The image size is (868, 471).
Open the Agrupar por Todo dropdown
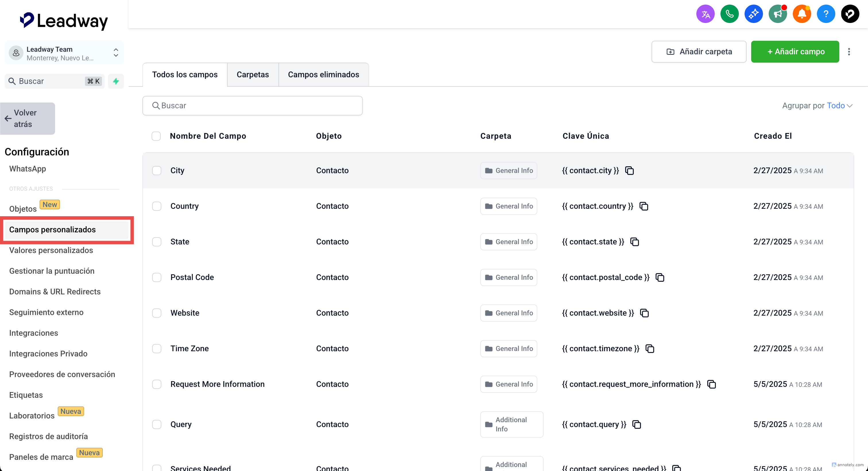point(839,106)
